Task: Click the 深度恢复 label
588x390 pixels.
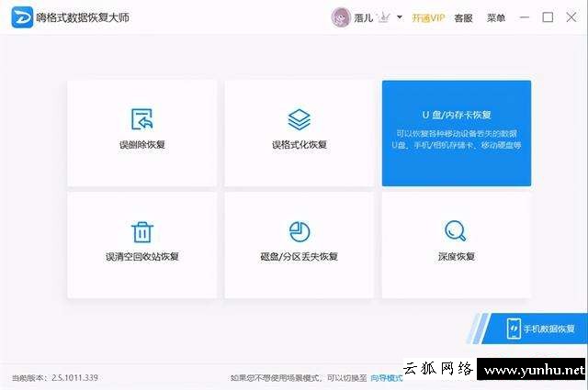Action: (457, 257)
